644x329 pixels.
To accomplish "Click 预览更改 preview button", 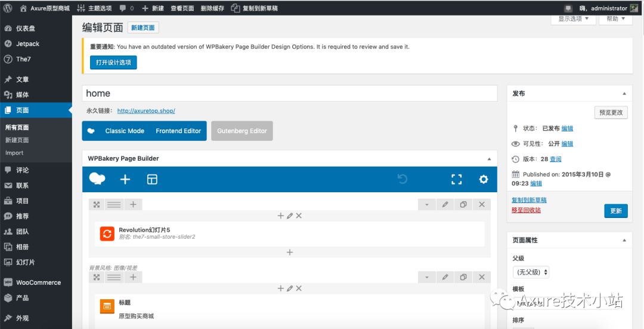I will point(611,112).
